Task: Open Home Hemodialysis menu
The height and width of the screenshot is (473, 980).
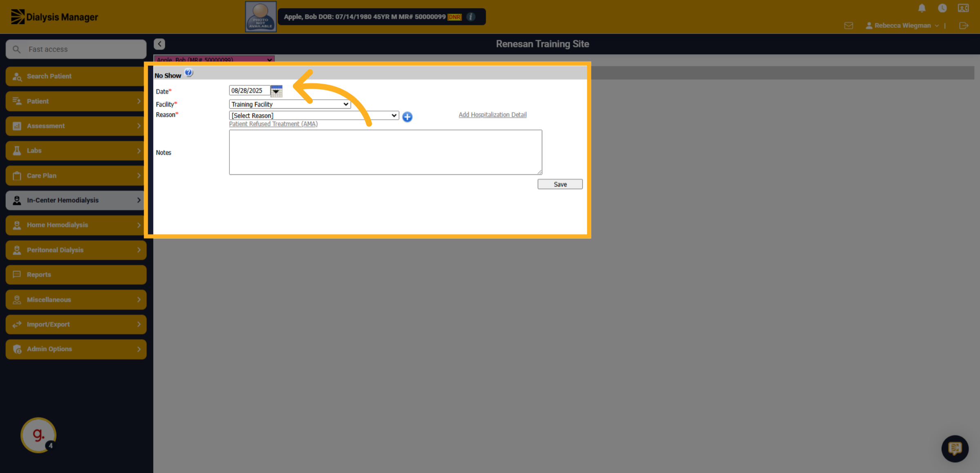Action: (x=76, y=225)
